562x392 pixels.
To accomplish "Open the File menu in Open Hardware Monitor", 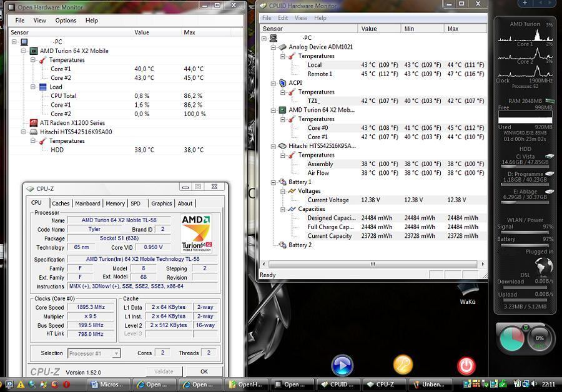I will tap(20, 21).
